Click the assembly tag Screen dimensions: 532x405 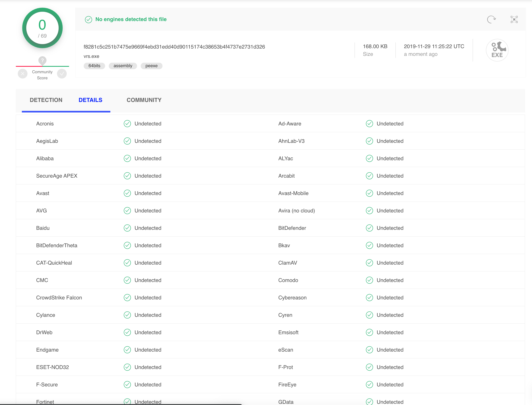pyautogui.click(x=123, y=66)
